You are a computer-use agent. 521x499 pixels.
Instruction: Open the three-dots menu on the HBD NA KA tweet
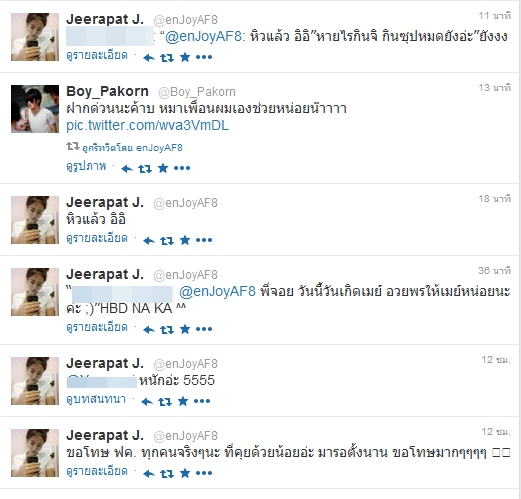[x=204, y=329]
